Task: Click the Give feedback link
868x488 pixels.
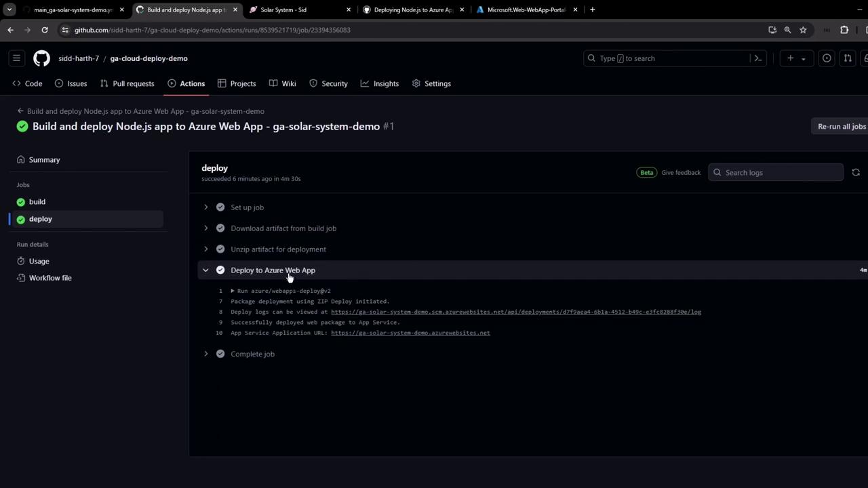Action: tap(681, 173)
